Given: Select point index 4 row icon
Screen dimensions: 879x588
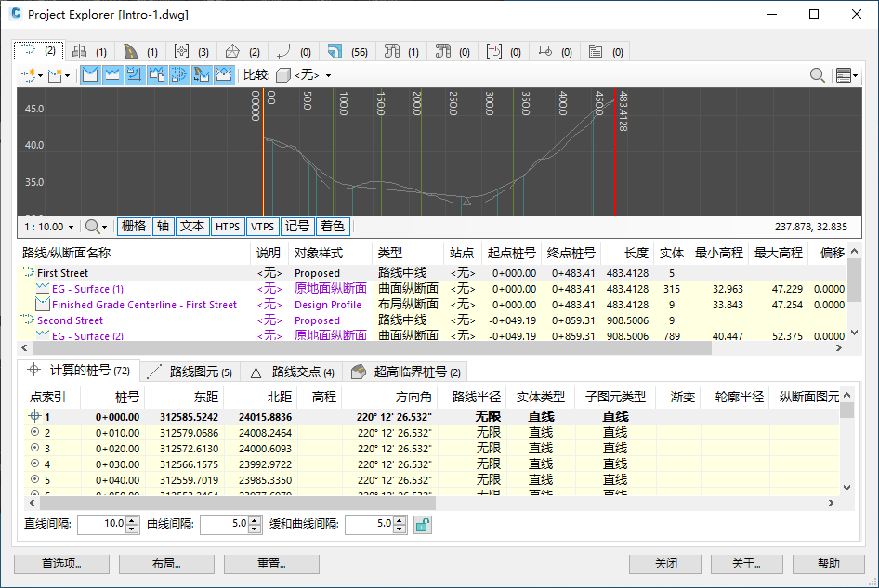Looking at the screenshot, I should click(x=34, y=464).
